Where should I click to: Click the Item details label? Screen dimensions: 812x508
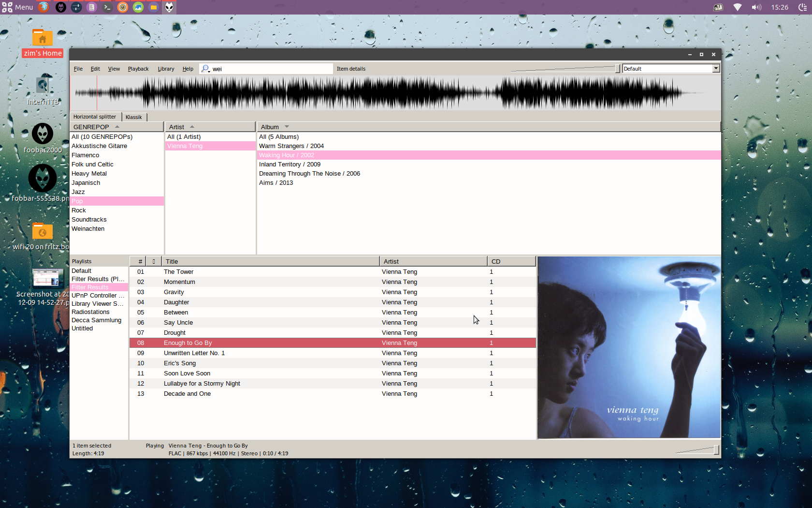click(351, 69)
